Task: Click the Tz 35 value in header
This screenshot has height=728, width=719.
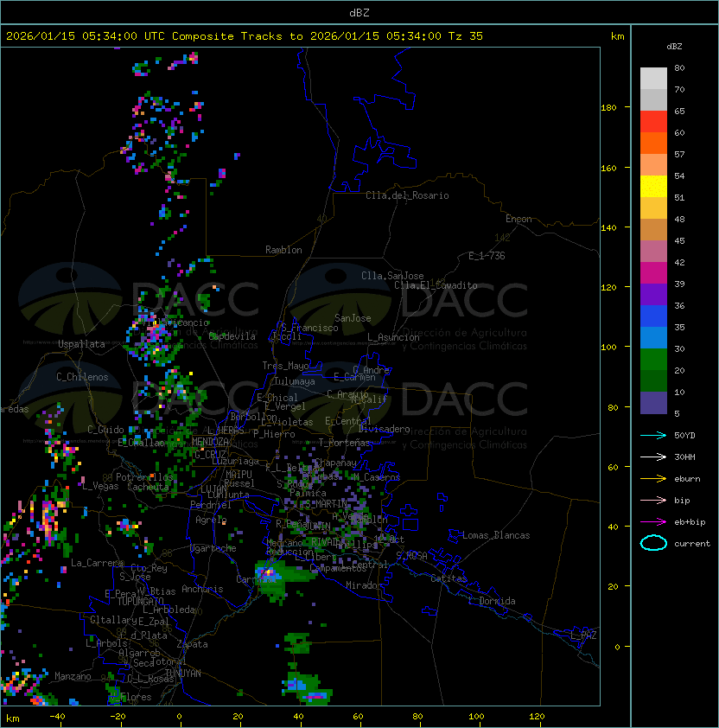Action: (465, 36)
